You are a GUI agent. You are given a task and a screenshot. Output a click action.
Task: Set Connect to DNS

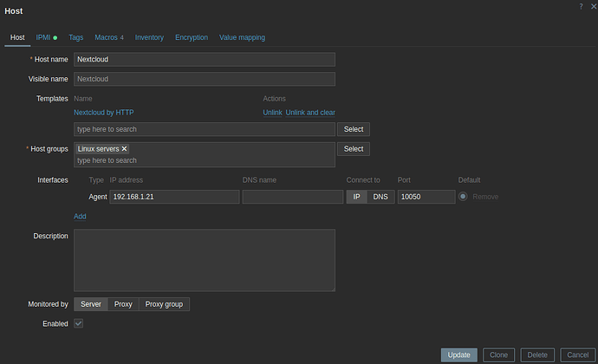(x=380, y=197)
